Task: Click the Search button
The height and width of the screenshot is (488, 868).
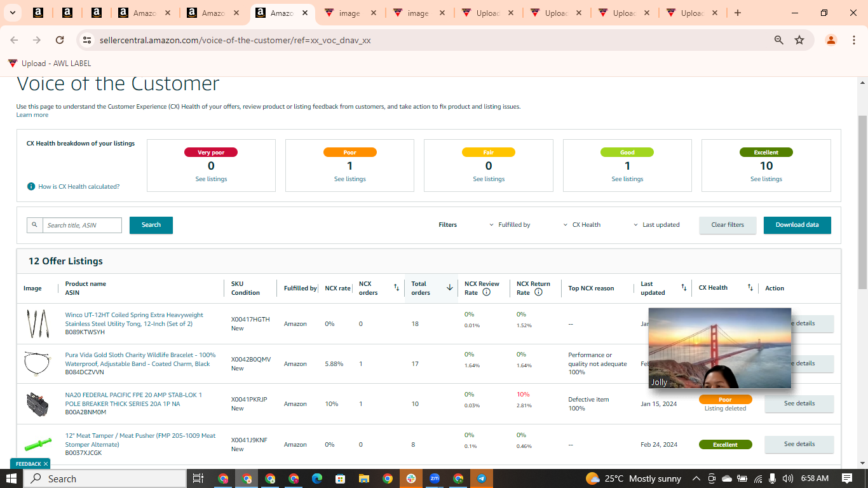Action: (x=151, y=225)
